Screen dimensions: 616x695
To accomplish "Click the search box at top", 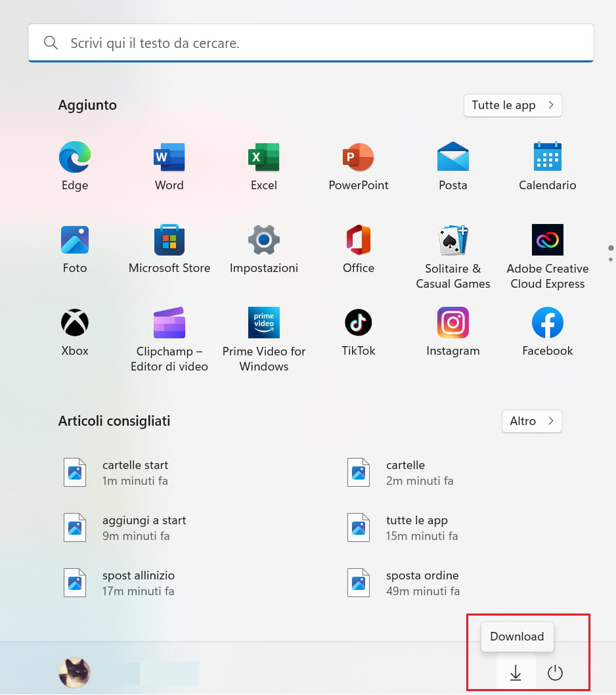I will click(x=311, y=43).
